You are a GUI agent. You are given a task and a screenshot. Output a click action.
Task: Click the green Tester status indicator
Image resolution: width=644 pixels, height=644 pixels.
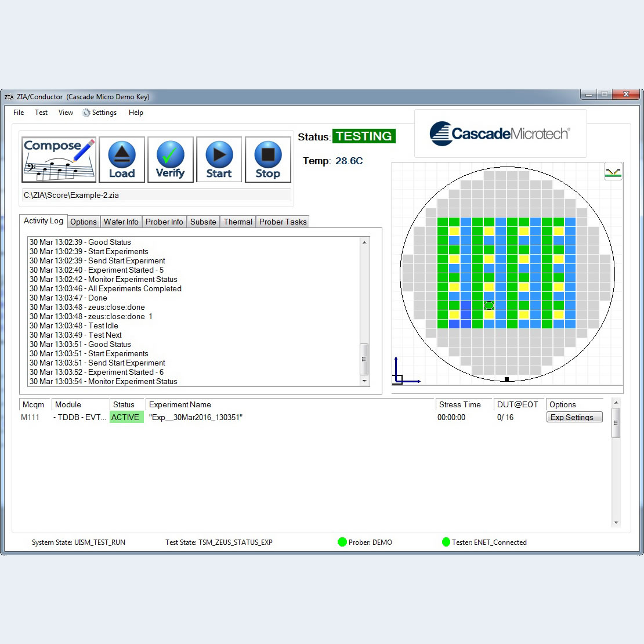446,542
